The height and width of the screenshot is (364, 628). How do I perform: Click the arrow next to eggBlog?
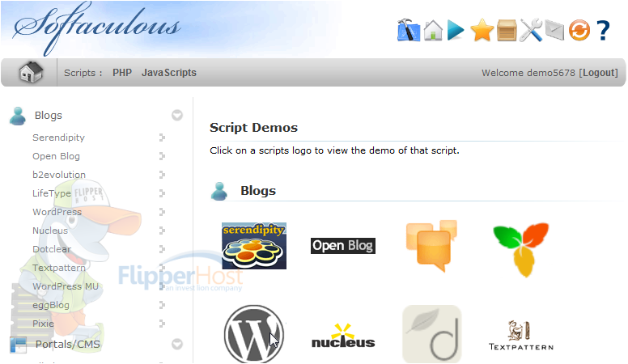click(x=162, y=305)
